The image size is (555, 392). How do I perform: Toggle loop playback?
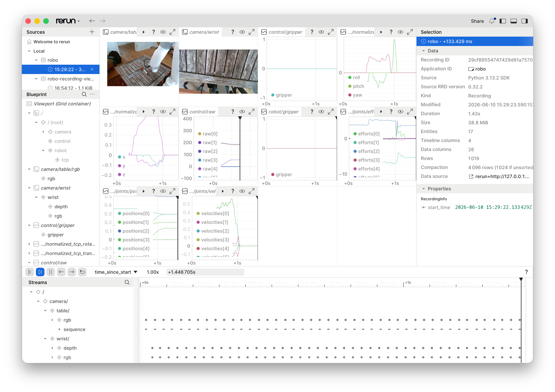(82, 272)
